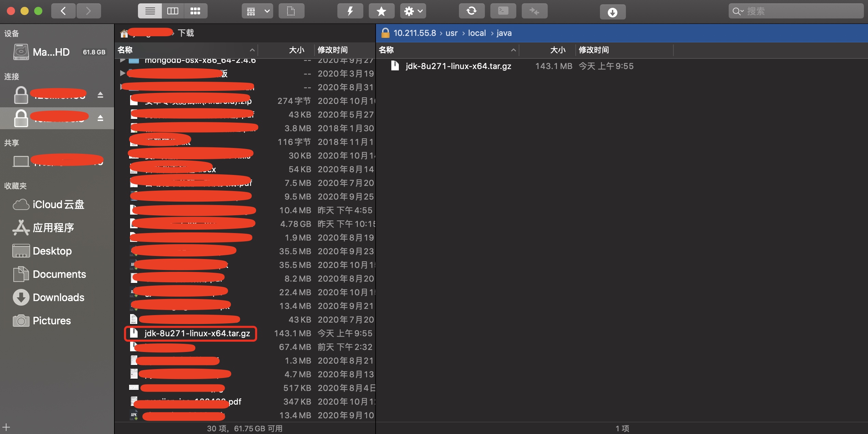Switch to column view mode

tap(173, 11)
